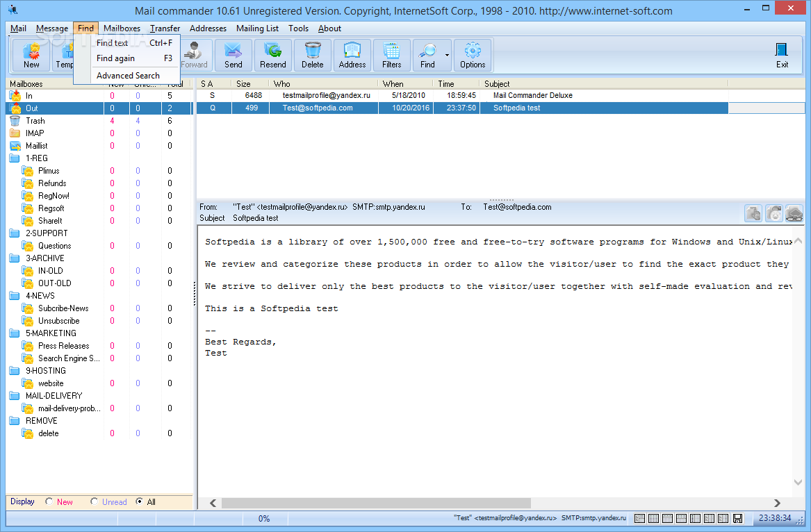
Task: Collapse the MAIL-DELIVERY folder
Action: pyautogui.click(x=15, y=395)
